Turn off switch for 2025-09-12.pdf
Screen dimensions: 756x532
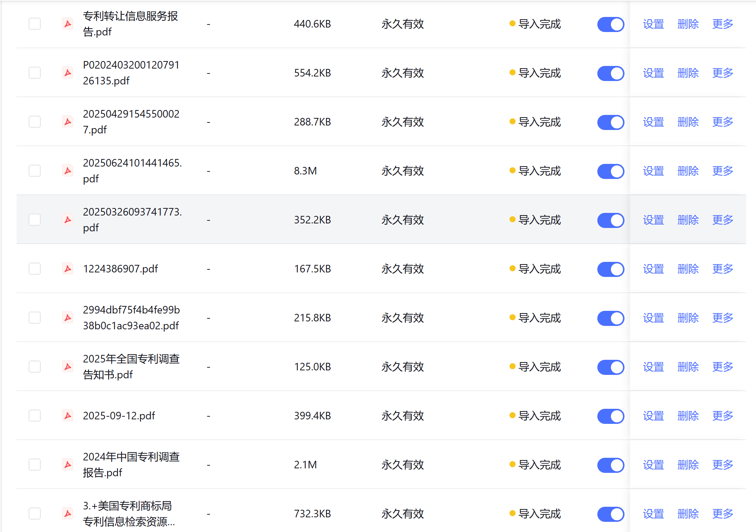[x=611, y=416]
